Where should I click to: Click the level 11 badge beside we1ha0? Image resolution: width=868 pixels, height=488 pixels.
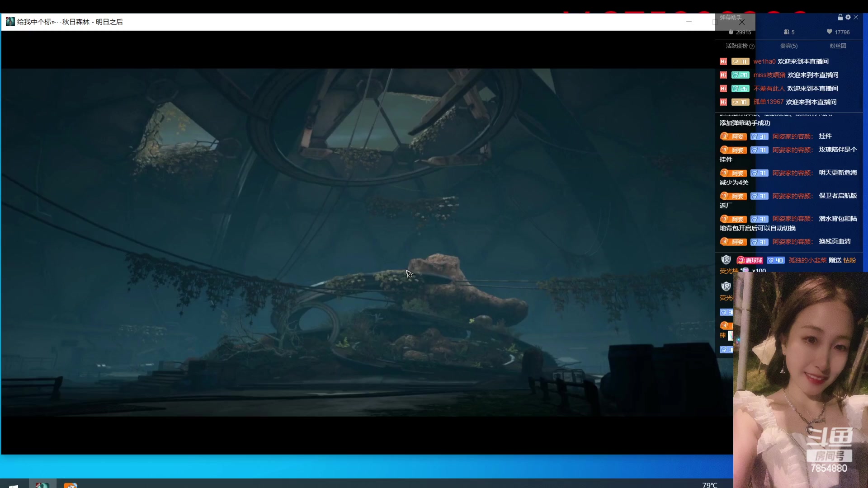coord(741,61)
